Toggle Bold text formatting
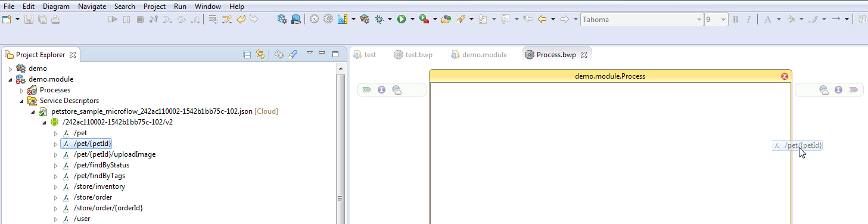The width and height of the screenshot is (868, 224). click(x=736, y=19)
